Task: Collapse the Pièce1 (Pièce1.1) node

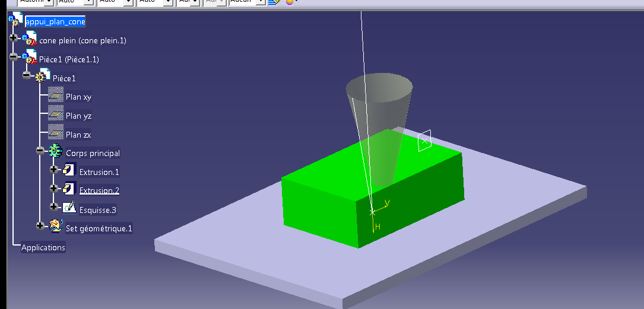Action: pyautogui.click(x=13, y=57)
